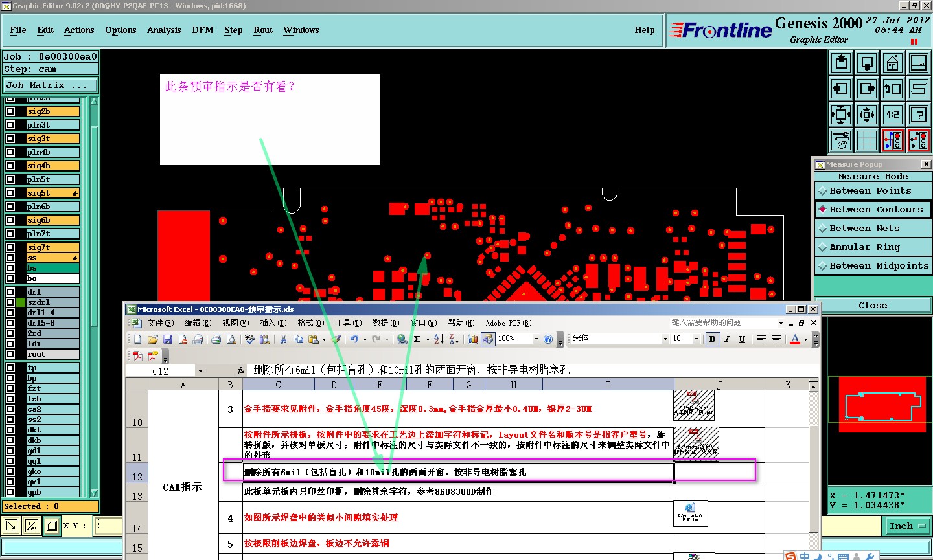
Task: Click the Cut scissors icon in Excel
Action: (283, 339)
